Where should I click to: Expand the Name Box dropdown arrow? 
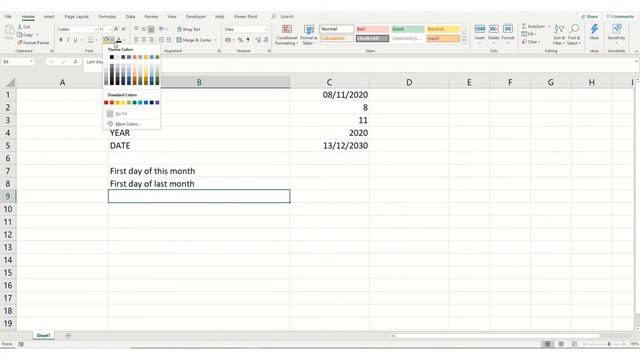[31, 62]
